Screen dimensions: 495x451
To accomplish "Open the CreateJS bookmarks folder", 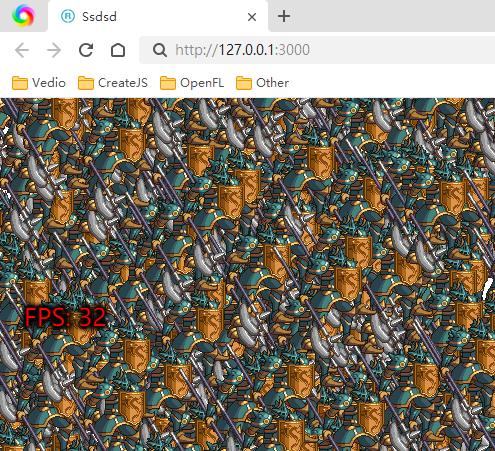I will 113,83.
